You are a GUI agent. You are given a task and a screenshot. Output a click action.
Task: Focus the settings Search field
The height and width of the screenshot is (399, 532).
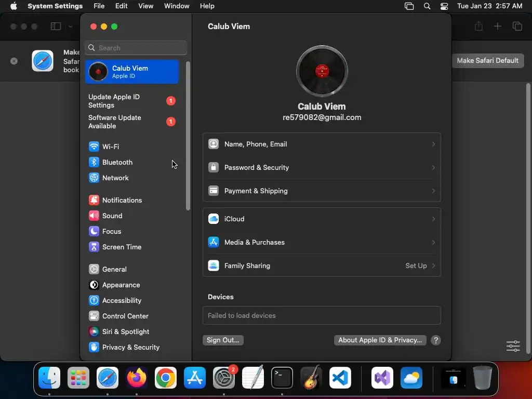coord(136,48)
